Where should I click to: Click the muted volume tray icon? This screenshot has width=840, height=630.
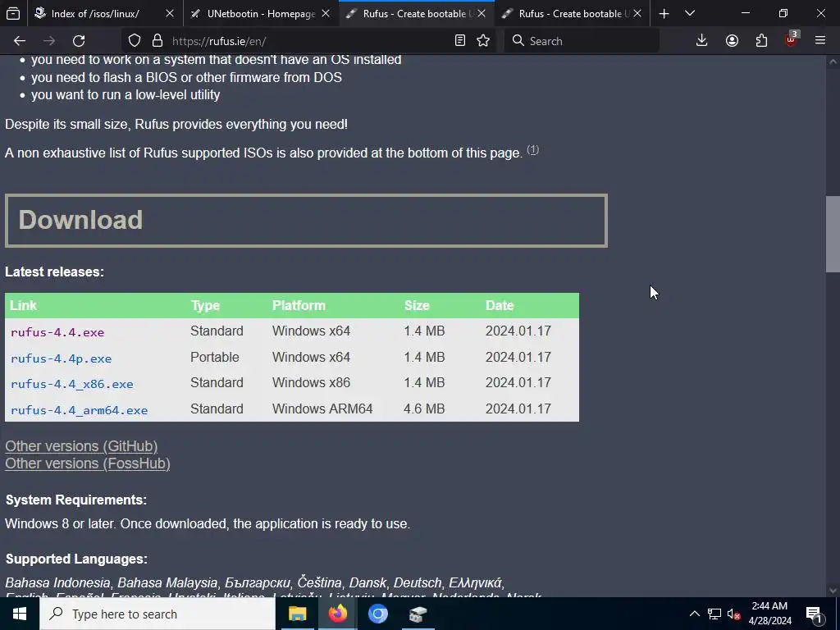(734, 614)
